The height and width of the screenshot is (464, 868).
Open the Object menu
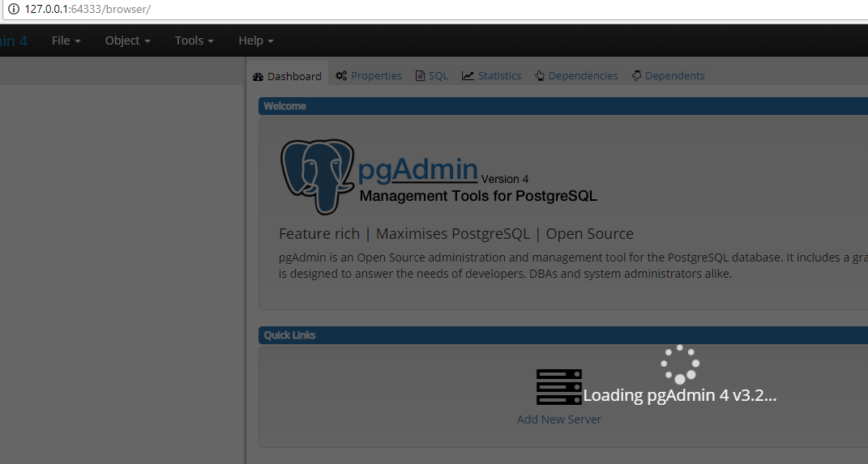pos(127,40)
